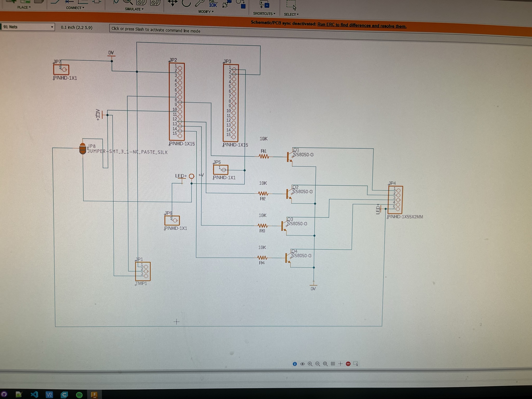Click the 10K Value tool icon
The image size is (532, 399).
[x=213, y=4]
